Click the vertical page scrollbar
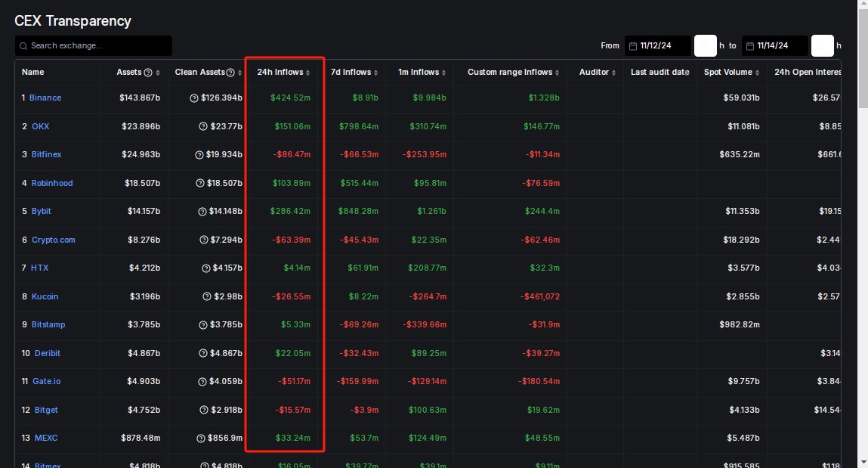This screenshot has width=868, height=468. click(x=862, y=227)
